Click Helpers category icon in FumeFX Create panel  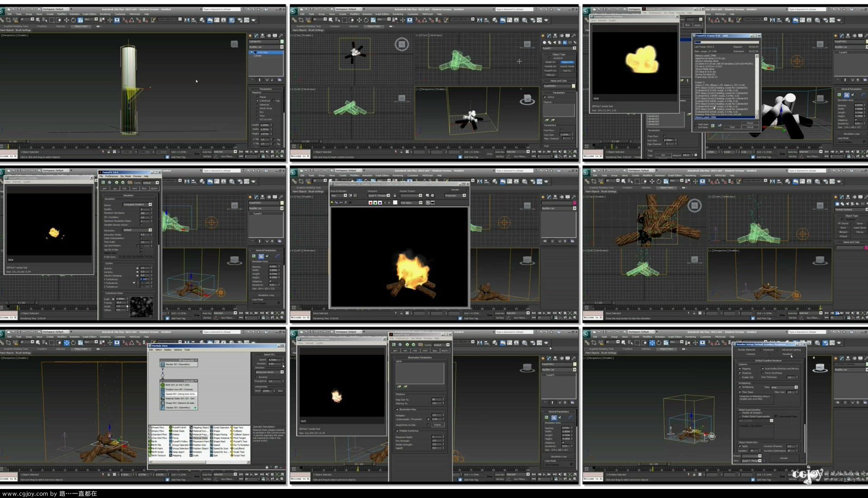click(565, 42)
